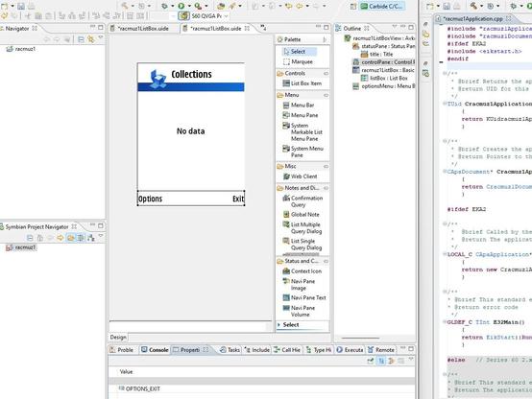Select Navi Pane Volume palette item

pyautogui.click(x=299, y=311)
